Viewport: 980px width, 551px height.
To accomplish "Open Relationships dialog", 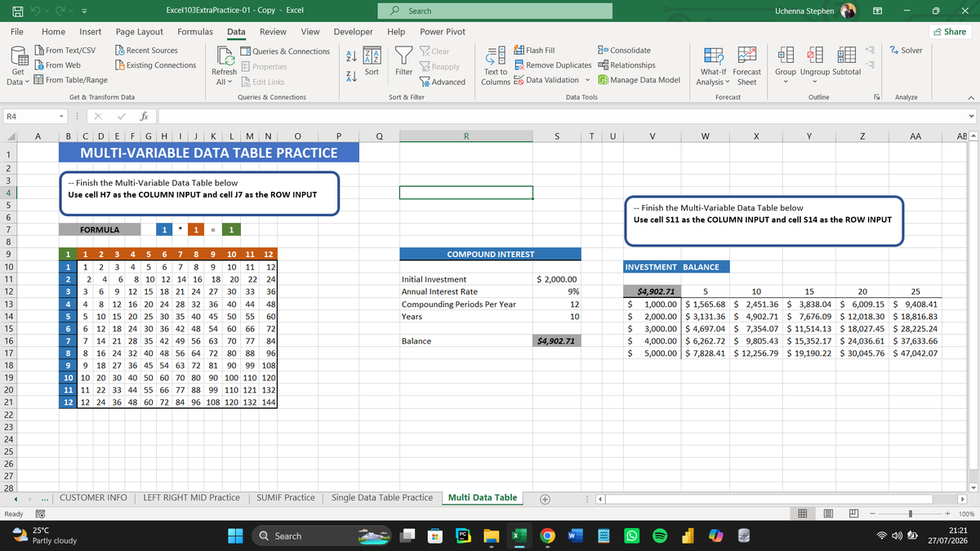I will 626,65.
